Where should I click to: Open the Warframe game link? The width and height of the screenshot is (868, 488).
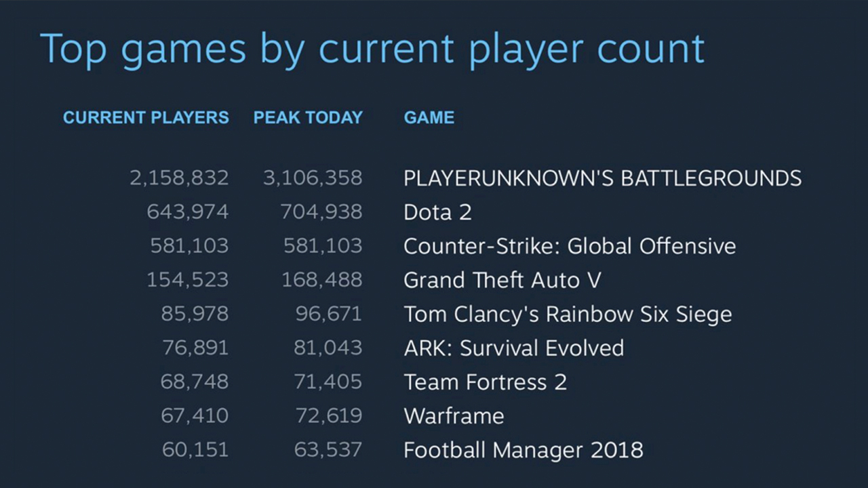tap(454, 415)
